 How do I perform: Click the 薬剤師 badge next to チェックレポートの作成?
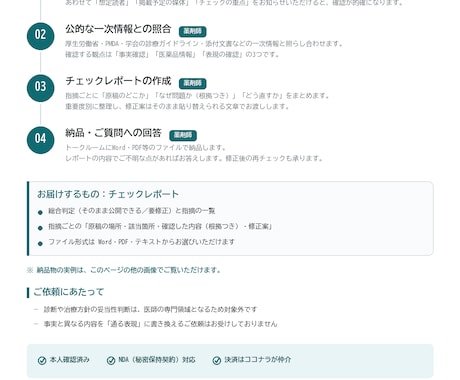(193, 83)
